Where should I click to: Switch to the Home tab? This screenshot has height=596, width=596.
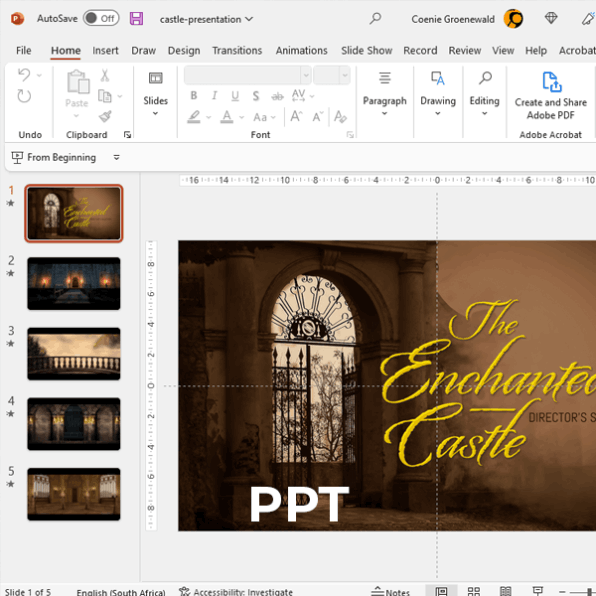(66, 51)
